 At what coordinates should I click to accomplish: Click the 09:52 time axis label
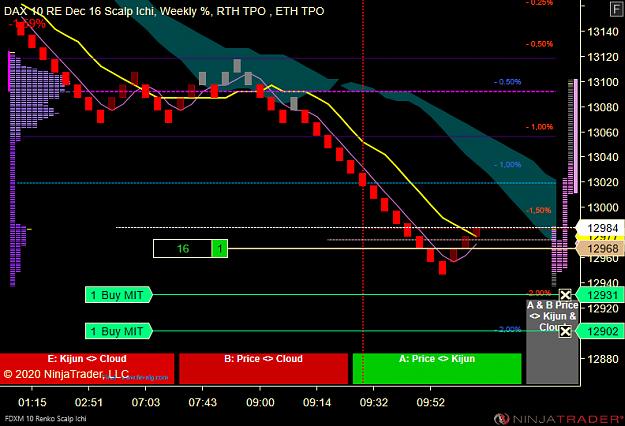click(x=430, y=402)
